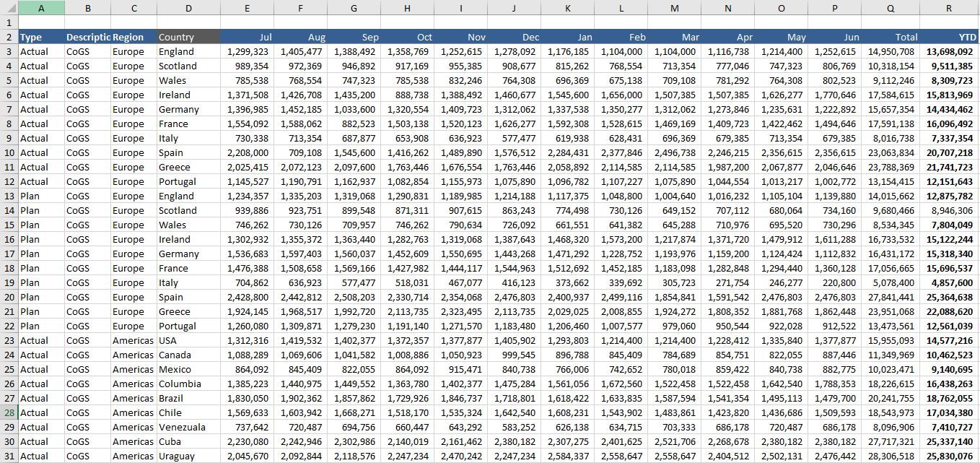Click the Dec column header cell
The height and width of the screenshot is (463, 980).
point(514,37)
